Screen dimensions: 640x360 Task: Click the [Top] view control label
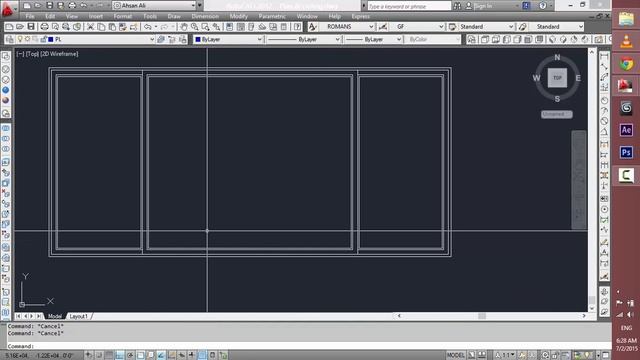click(x=33, y=54)
